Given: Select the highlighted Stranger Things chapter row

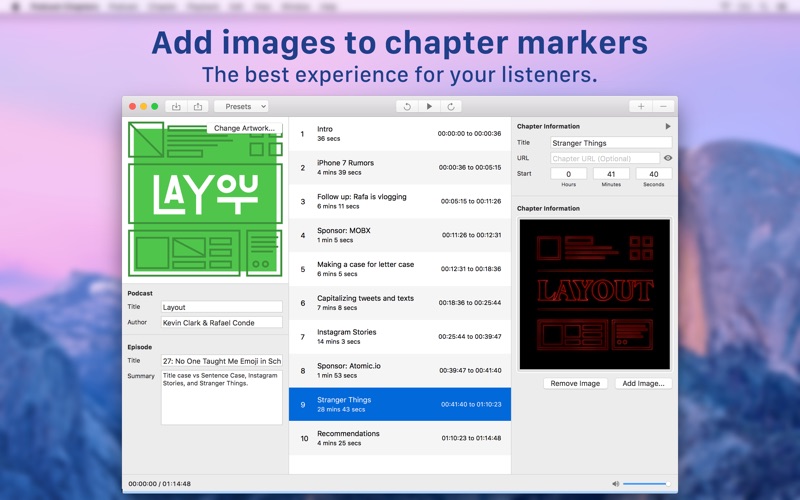Looking at the screenshot, I should (x=399, y=404).
